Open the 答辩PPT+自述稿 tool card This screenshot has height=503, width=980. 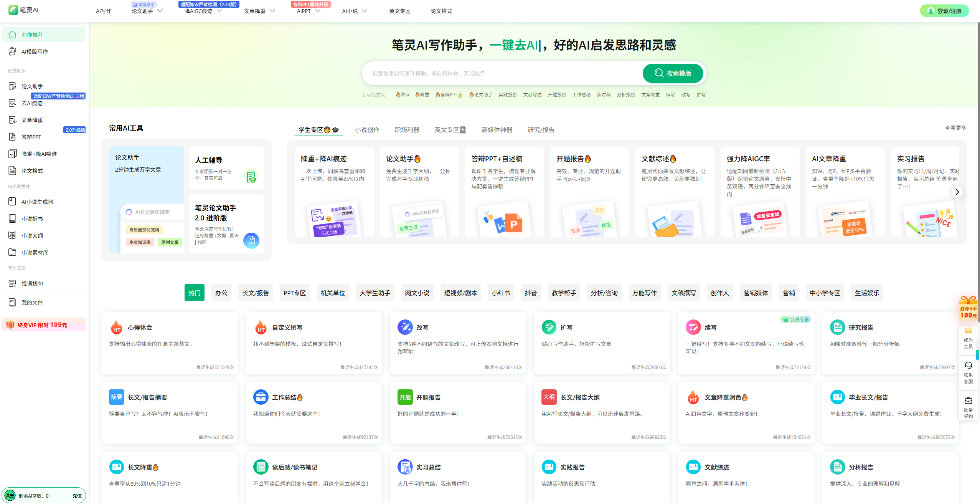[x=504, y=192]
